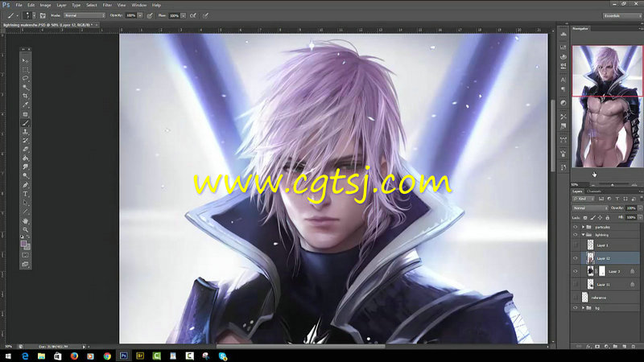644x362 pixels.
Task: Open the Brush panel from the options bar
Action: point(43,15)
